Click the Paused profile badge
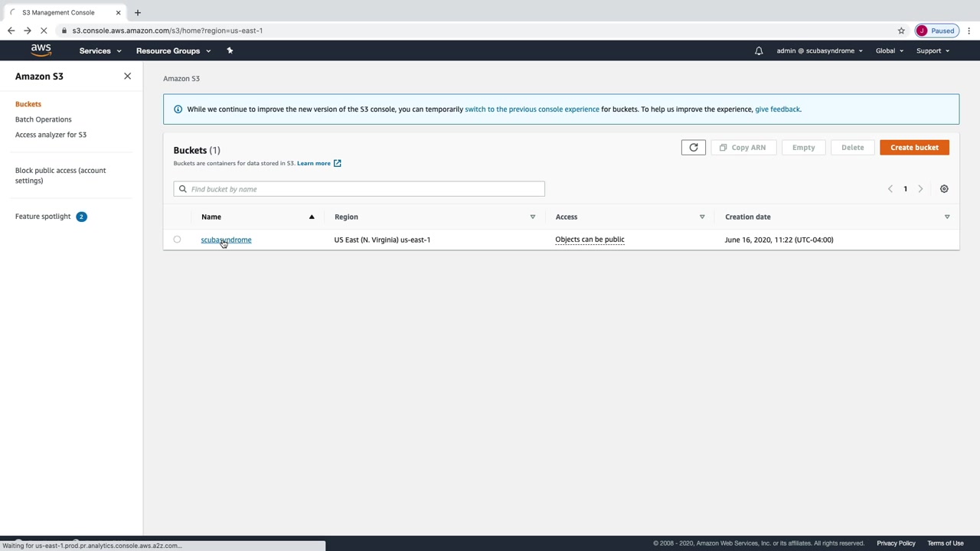Screen dimensions: 980x551 (x=936, y=31)
